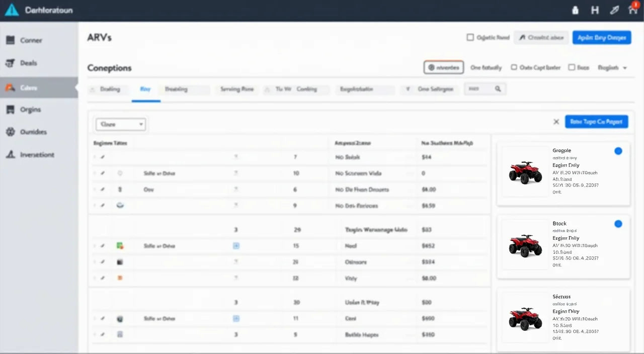Image resolution: width=644 pixels, height=354 pixels.
Task: Switch to the Breaking tab
Action: [176, 89]
